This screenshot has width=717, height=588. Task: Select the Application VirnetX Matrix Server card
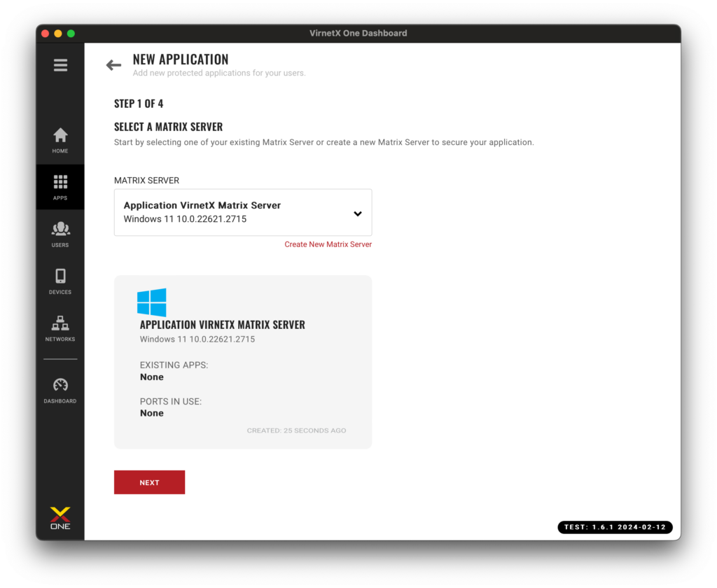click(242, 361)
